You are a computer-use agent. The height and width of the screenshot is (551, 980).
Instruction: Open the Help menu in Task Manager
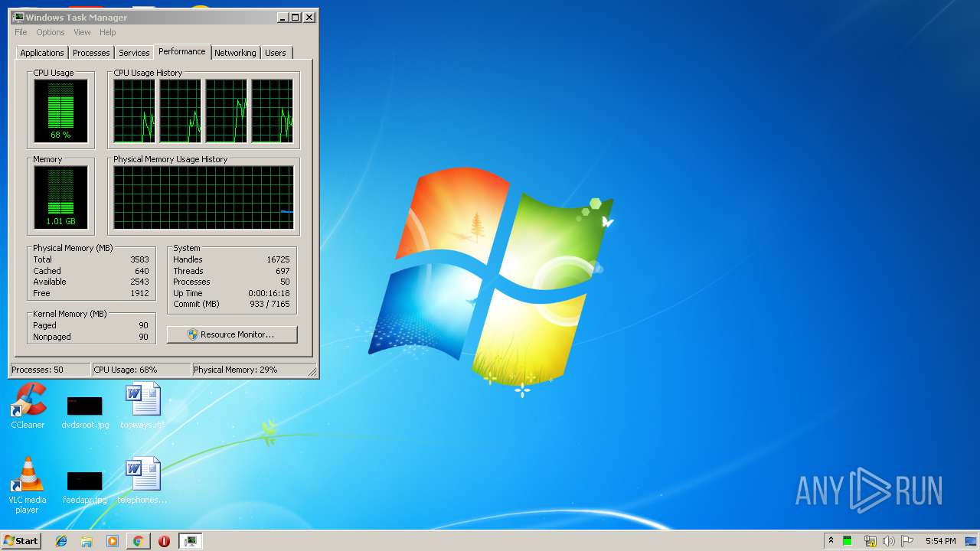pyautogui.click(x=108, y=32)
